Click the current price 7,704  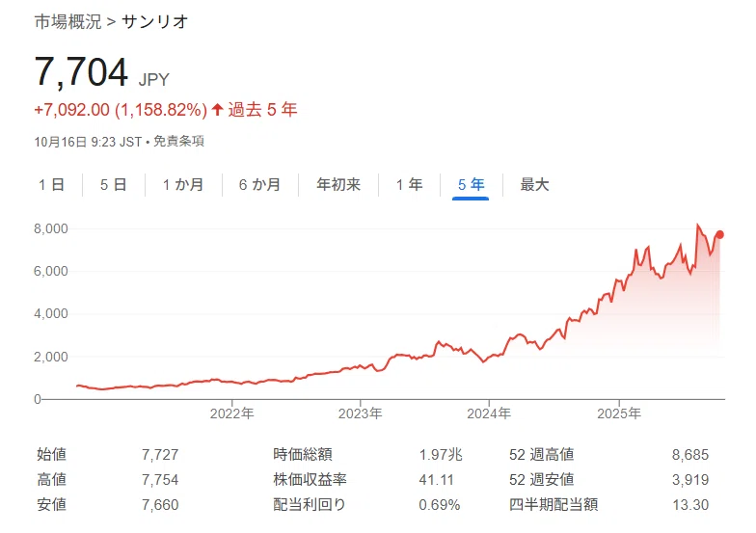pyautogui.click(x=81, y=72)
